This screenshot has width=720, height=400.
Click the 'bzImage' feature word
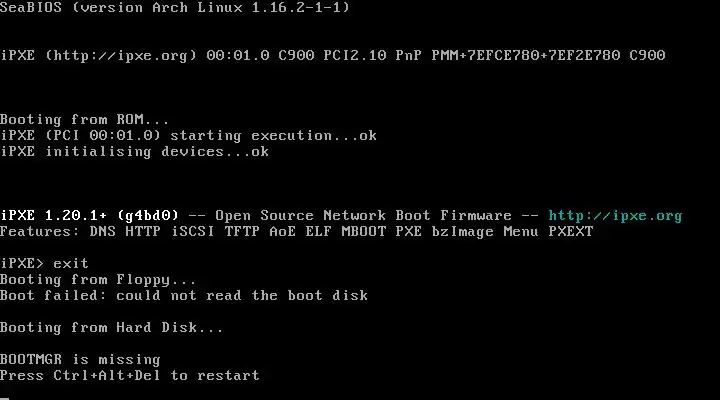click(x=463, y=232)
